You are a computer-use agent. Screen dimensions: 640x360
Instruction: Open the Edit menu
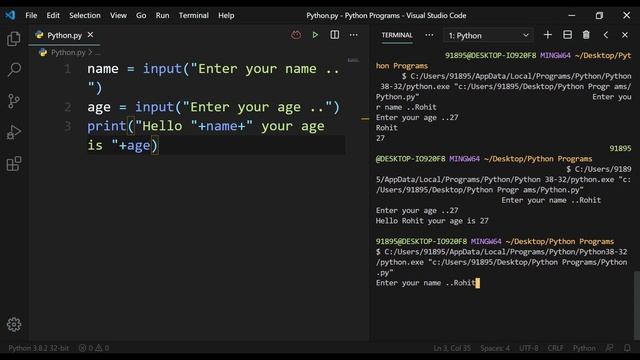coord(53,16)
